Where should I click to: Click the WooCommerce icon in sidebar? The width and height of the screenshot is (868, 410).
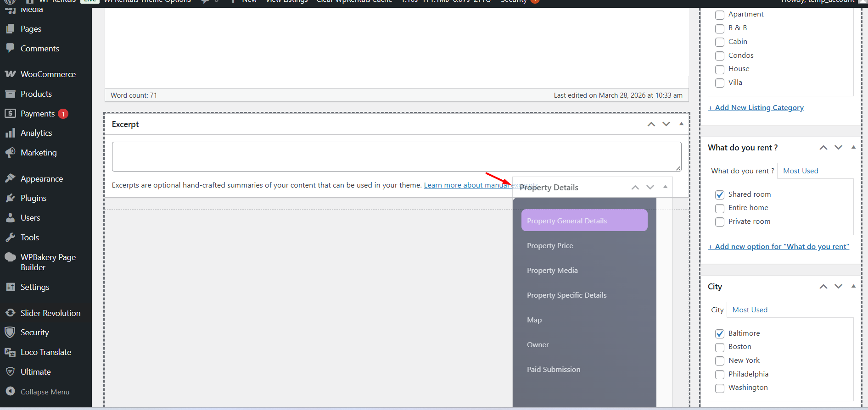(10, 74)
